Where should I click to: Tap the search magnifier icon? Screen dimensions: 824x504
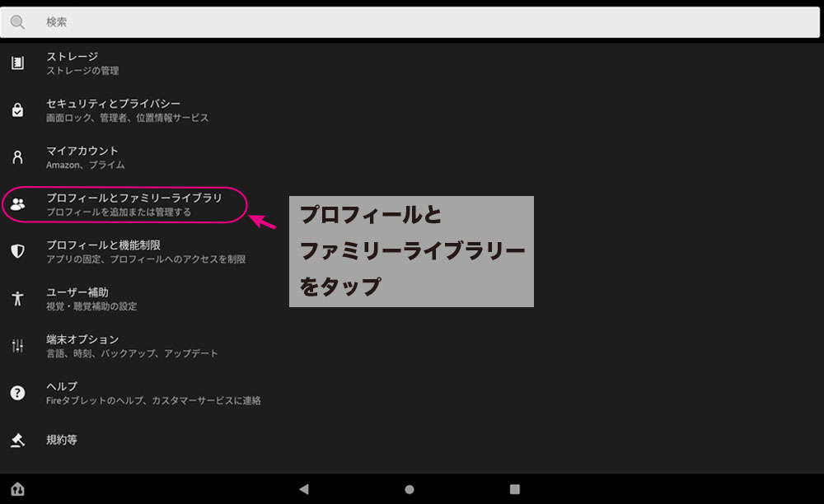(17, 22)
